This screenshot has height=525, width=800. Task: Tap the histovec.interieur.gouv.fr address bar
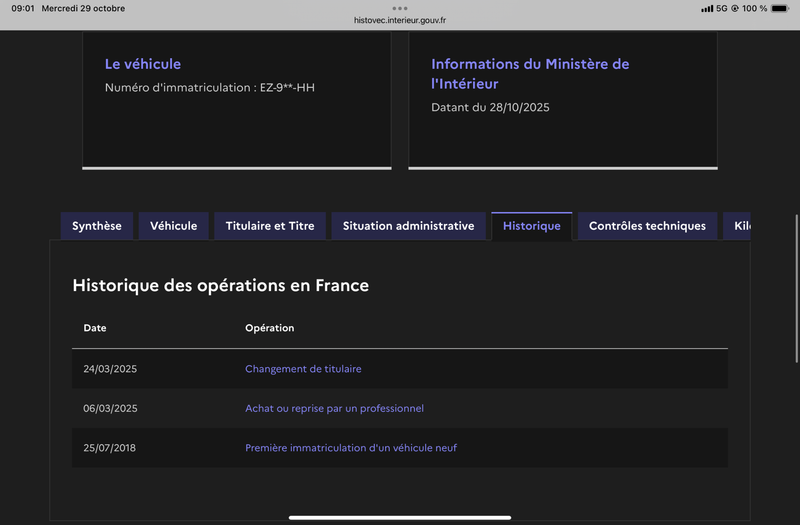[x=399, y=20]
